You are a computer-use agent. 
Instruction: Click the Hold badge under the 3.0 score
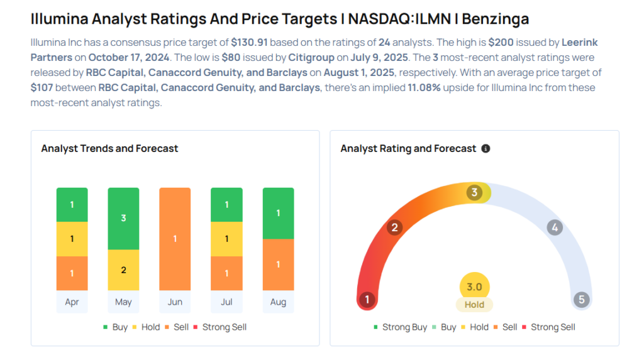(474, 305)
